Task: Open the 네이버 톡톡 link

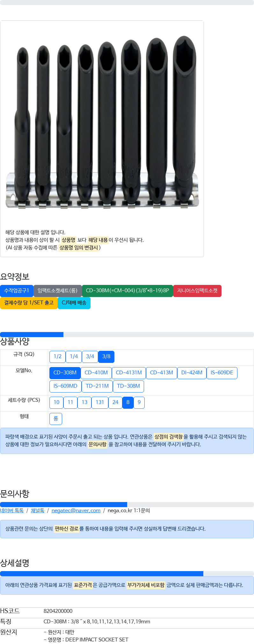Action: pos(12,510)
